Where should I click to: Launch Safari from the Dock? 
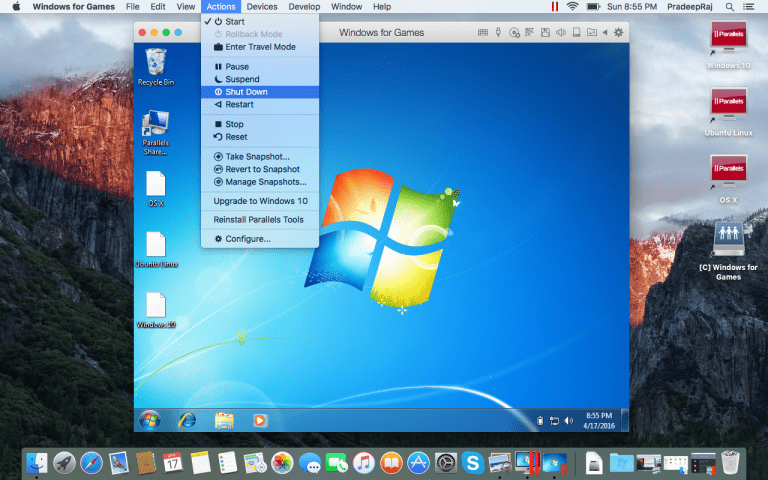tap(92, 462)
